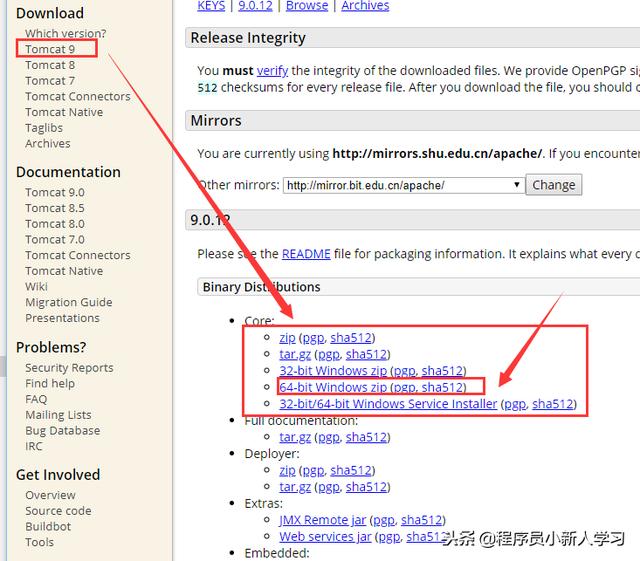
Task: Open the Migration Guide link
Action: 69,303
